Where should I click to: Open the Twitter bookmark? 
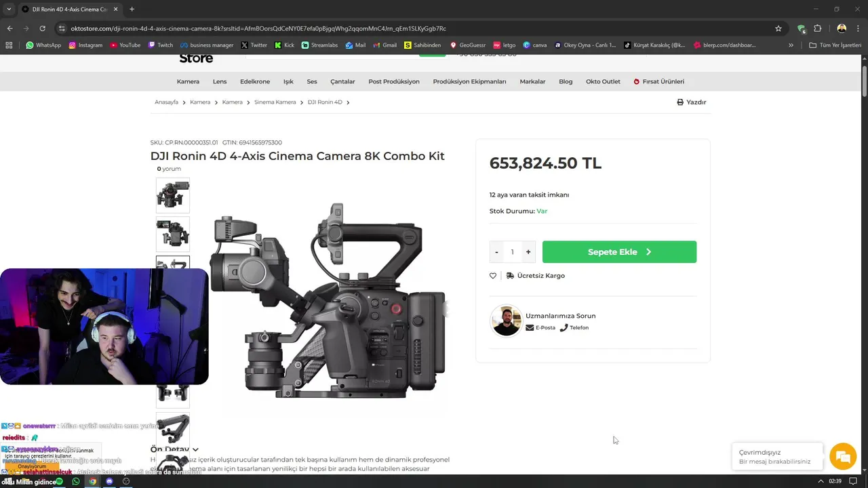tap(254, 45)
